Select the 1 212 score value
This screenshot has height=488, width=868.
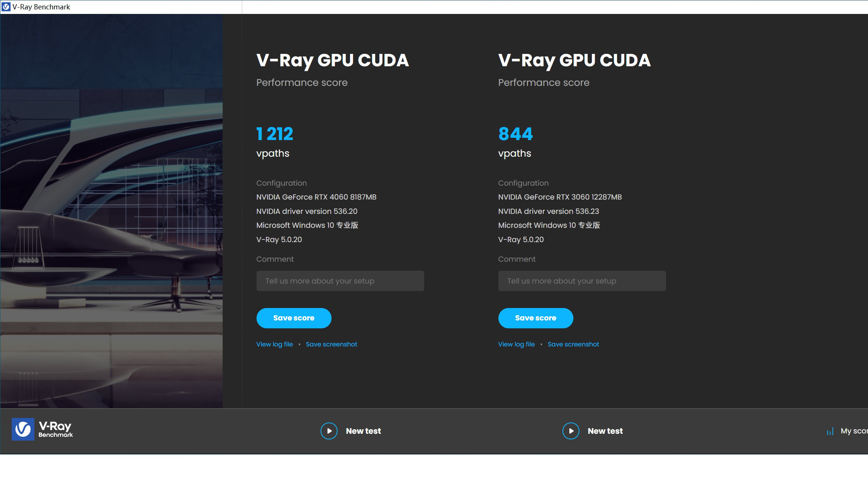275,134
